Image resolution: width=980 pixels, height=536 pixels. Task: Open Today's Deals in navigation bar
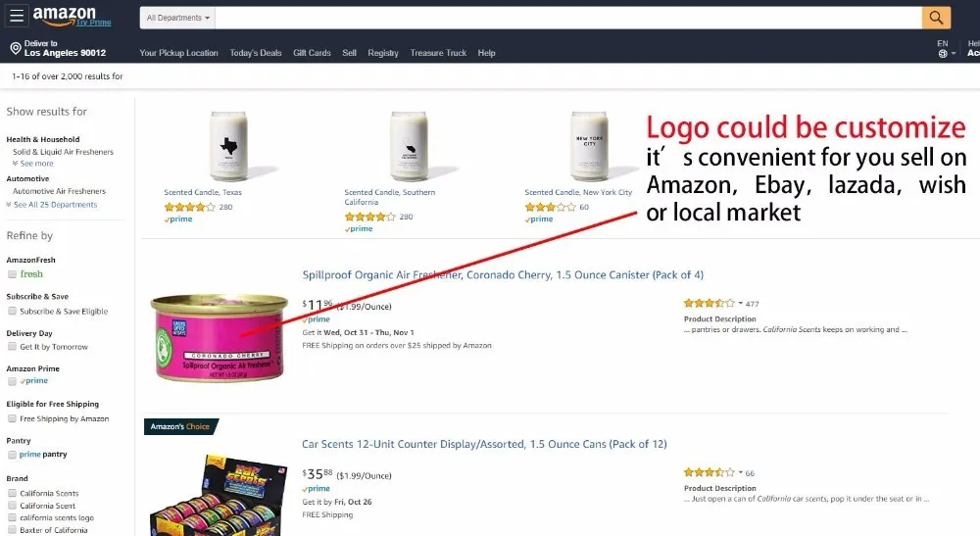point(256,53)
